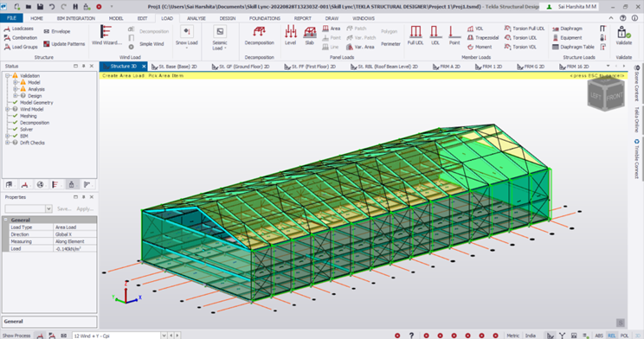Image resolution: width=644 pixels, height=339 pixels.
Task: Click the view cube navigator
Action: (606, 94)
